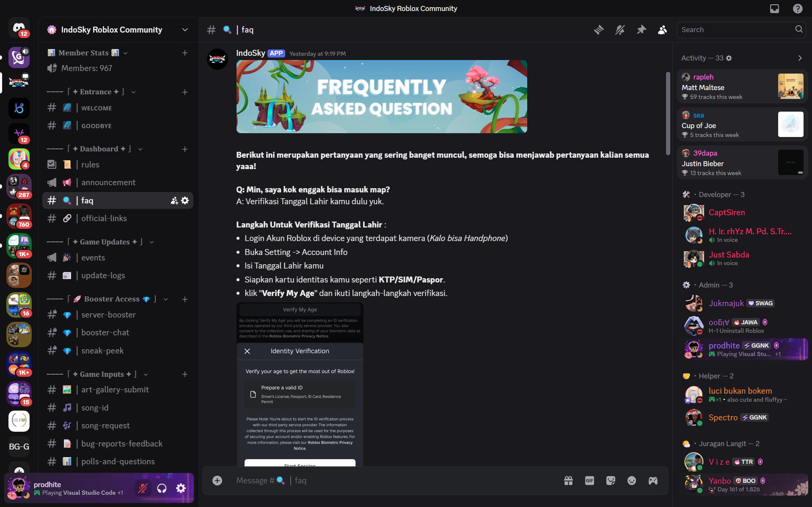Click the faq channel settings gear
This screenshot has height=507, width=812.
coord(185,200)
